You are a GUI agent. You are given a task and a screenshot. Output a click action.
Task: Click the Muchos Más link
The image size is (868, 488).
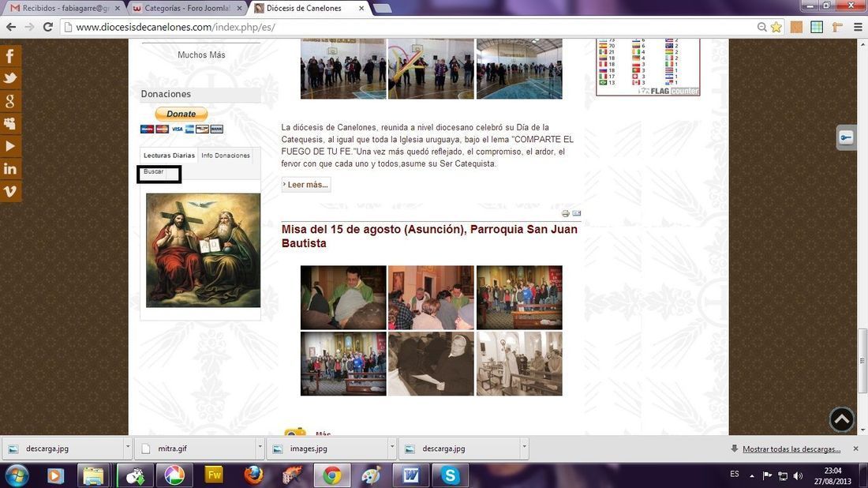pos(201,54)
